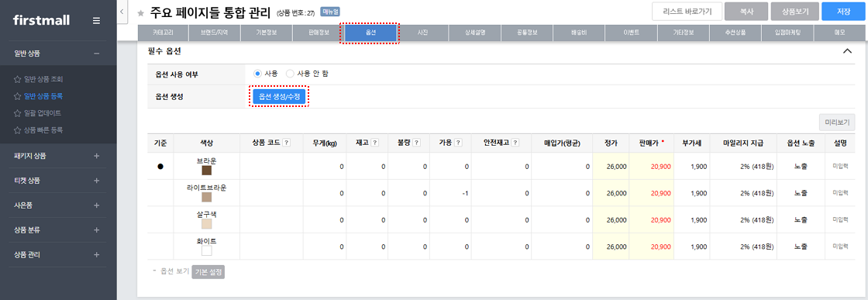868x300 pixels.
Task: Open 상품 빠른 등록 in sidebar
Action: click(x=43, y=130)
